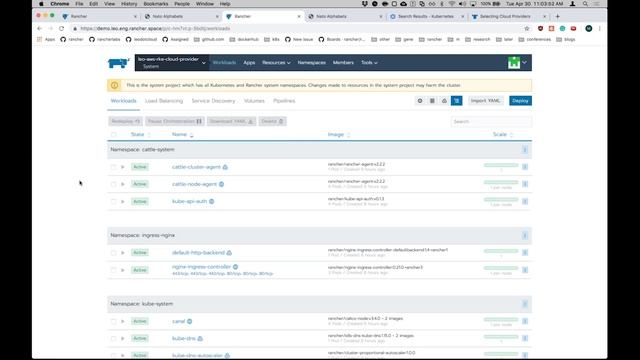Switch to Load Balancing tab
This screenshot has height=360, width=640.
(164, 101)
